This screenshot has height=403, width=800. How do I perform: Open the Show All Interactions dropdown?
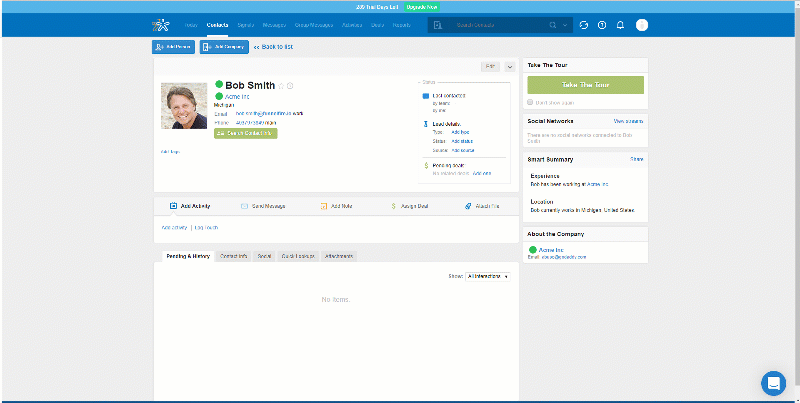(x=488, y=276)
